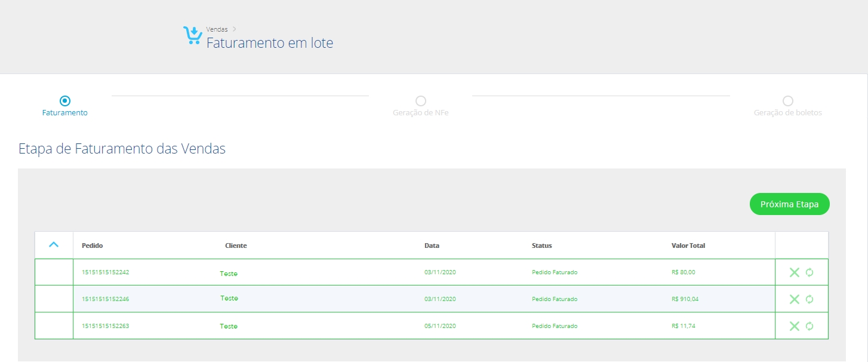Image resolution: width=868 pixels, height=362 pixels.
Task: Click the Geração de boletos step label
Action: (787, 113)
